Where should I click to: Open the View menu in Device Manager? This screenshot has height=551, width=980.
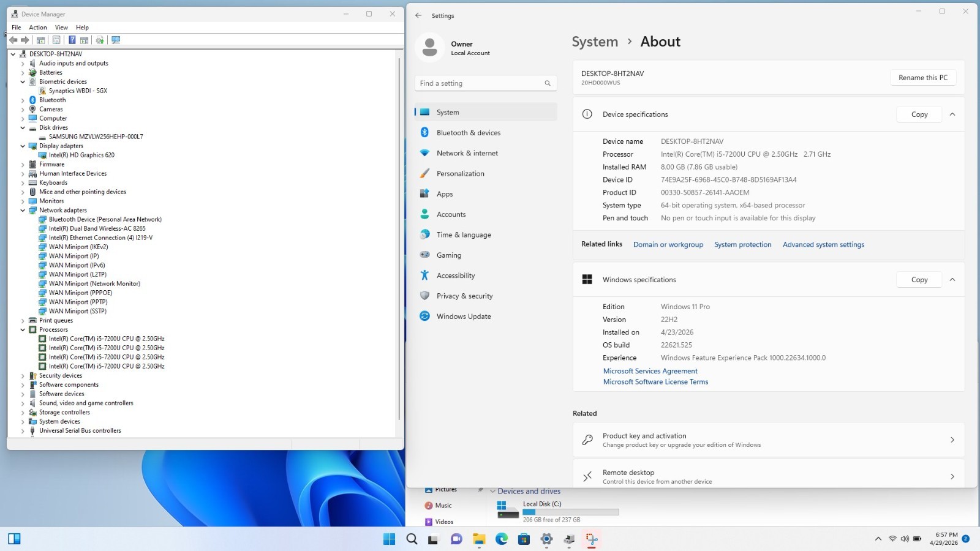coord(61,28)
